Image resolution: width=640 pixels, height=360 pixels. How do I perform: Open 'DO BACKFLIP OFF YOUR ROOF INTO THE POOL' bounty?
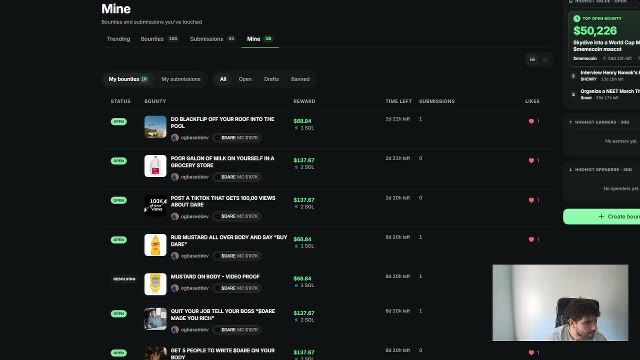click(222, 122)
